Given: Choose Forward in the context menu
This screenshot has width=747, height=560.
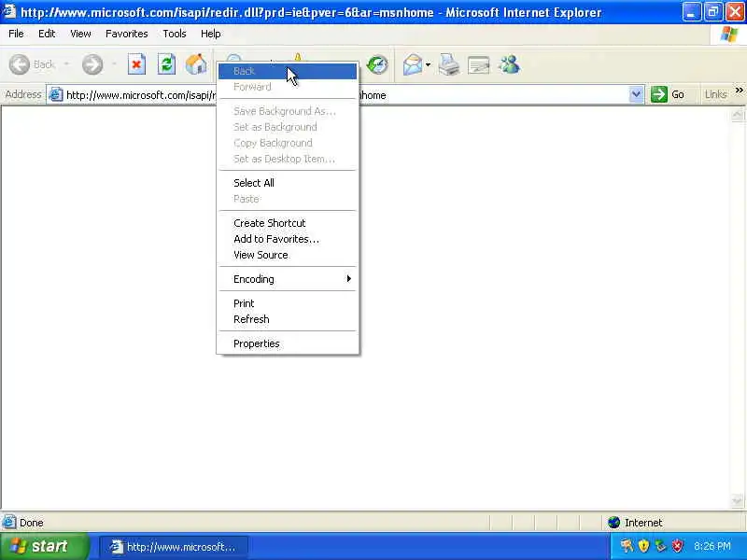Looking at the screenshot, I should coord(288,87).
